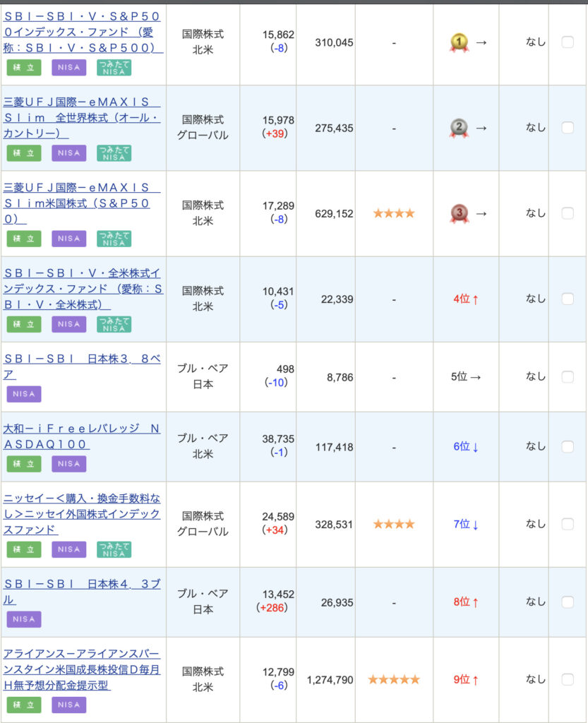
Task: Click つみたてNISA badge in SBI・V・全米株式 row
Action: (x=114, y=324)
